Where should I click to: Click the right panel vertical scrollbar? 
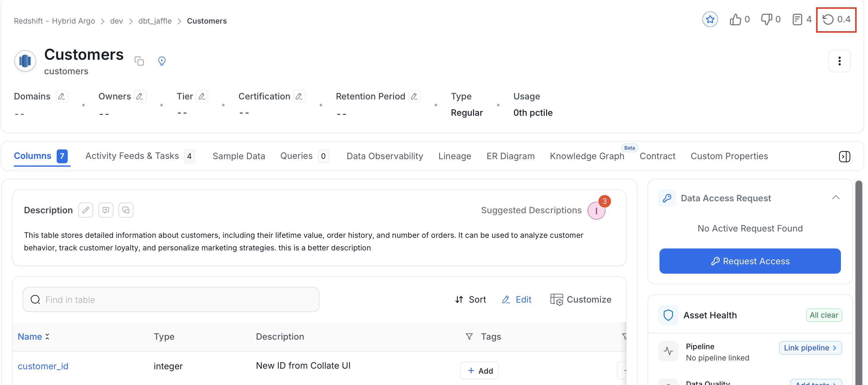click(x=859, y=283)
